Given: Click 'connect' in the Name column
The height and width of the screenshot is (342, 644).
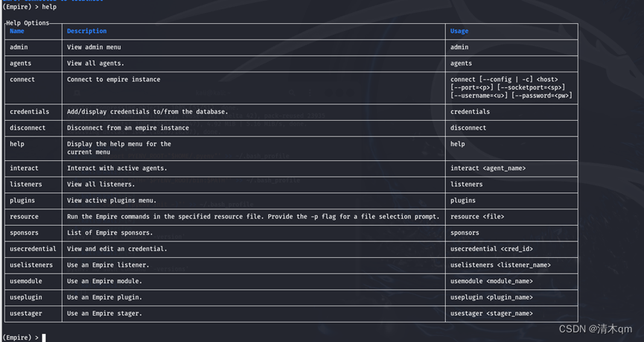Looking at the screenshot, I should tap(22, 79).
